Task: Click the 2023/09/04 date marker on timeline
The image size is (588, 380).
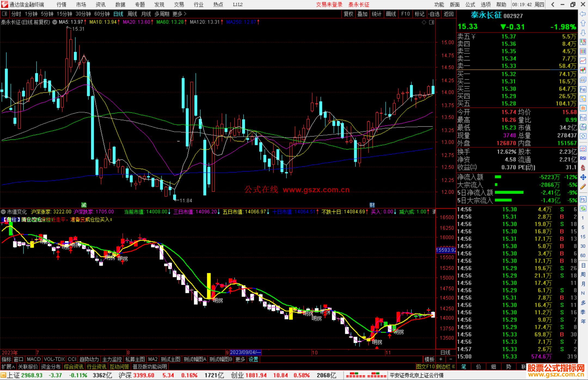Action: pos(245,352)
